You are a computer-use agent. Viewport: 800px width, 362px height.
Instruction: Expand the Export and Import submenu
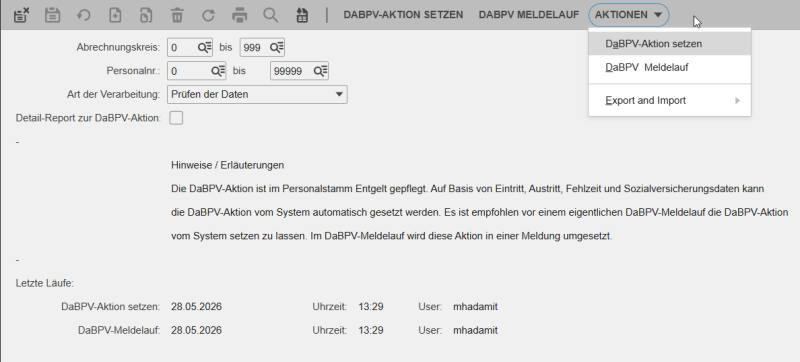[669, 100]
